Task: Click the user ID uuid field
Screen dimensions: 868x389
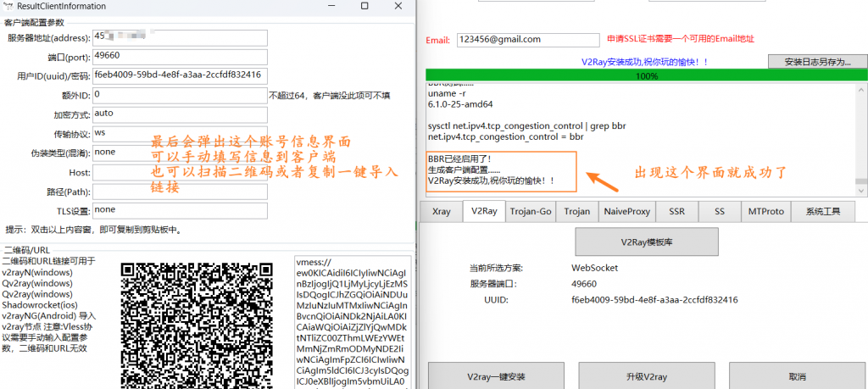Action: coord(180,75)
